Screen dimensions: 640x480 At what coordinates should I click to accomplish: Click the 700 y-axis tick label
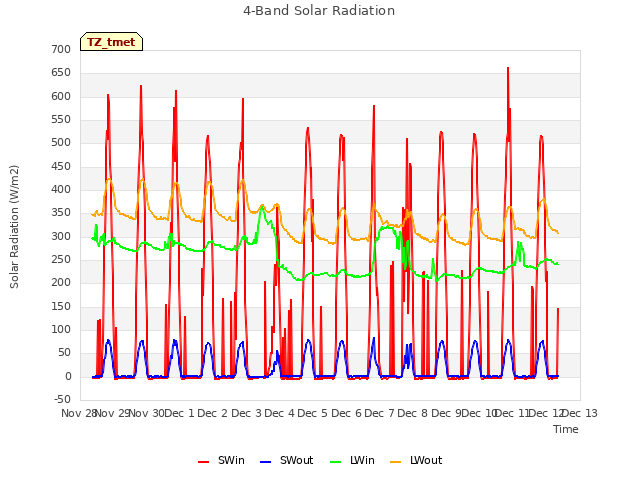pyautogui.click(x=61, y=49)
